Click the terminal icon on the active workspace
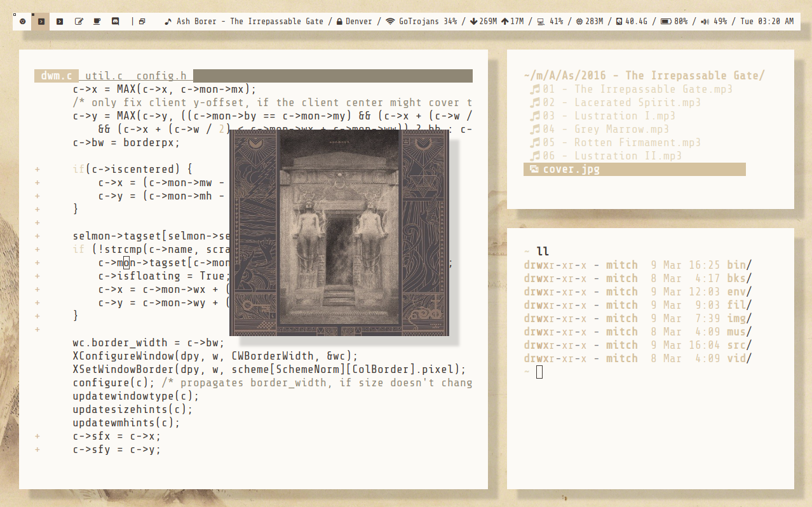 tap(41, 21)
